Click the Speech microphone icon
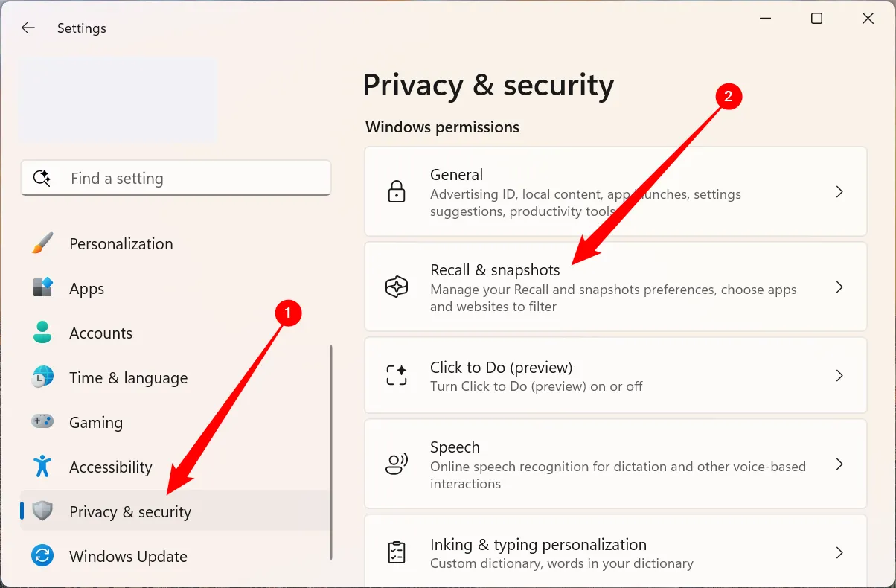This screenshot has height=588, width=896. click(x=397, y=464)
